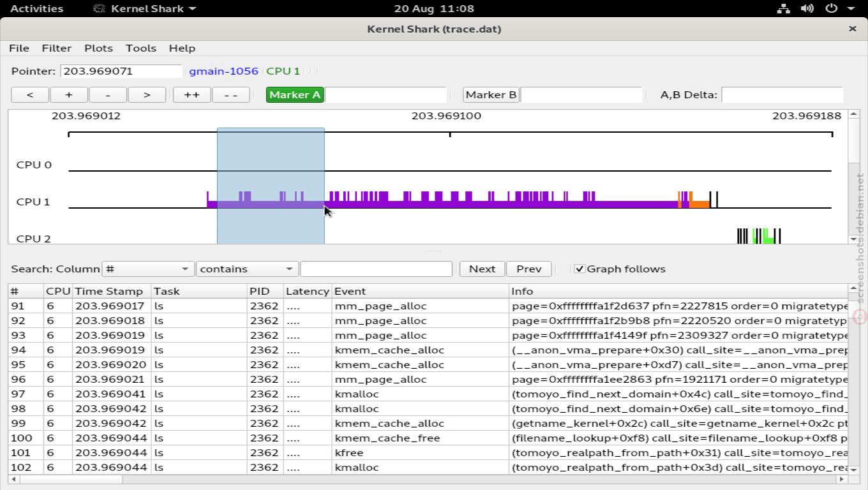Click the Latency column header
The height and width of the screenshot is (490, 868).
[x=308, y=291]
